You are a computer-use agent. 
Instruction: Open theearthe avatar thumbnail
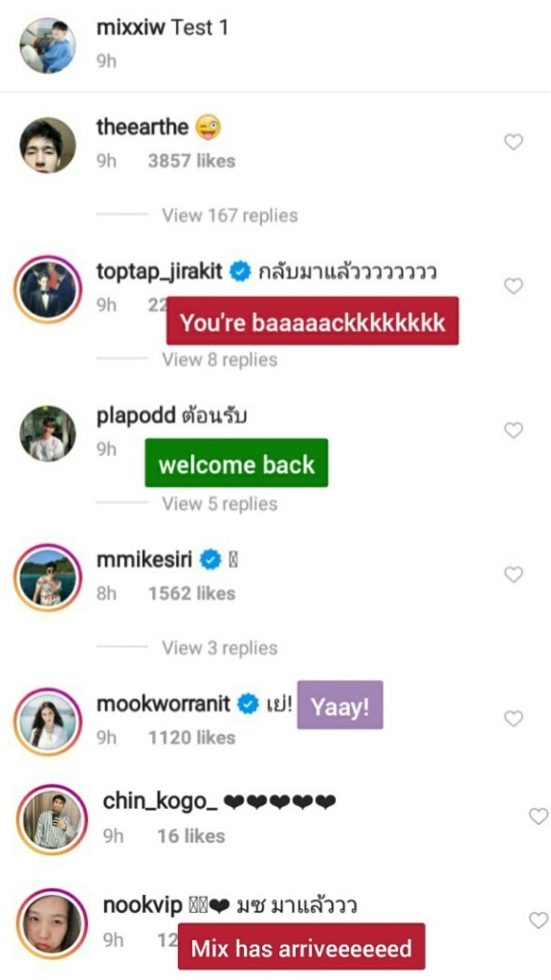click(x=48, y=145)
